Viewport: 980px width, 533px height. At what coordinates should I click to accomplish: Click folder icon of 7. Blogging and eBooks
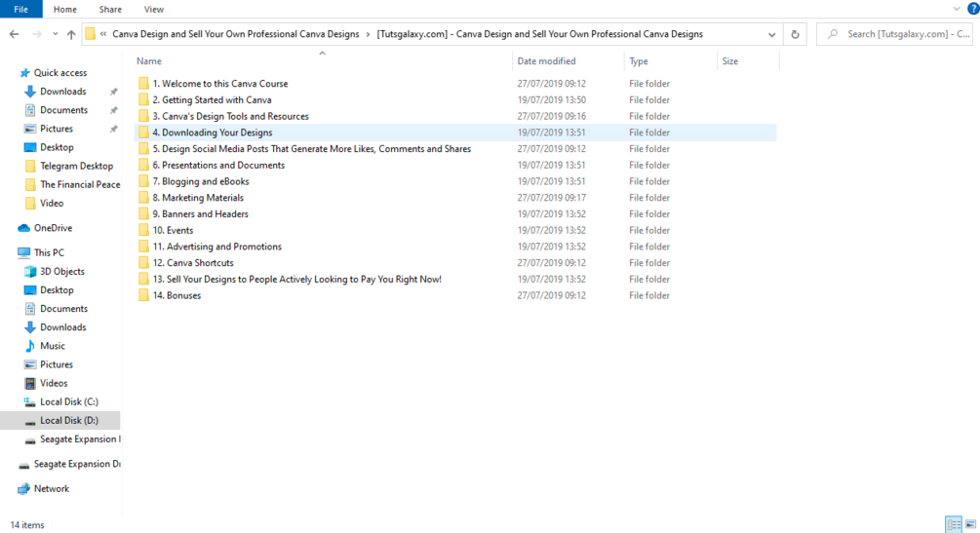143,181
